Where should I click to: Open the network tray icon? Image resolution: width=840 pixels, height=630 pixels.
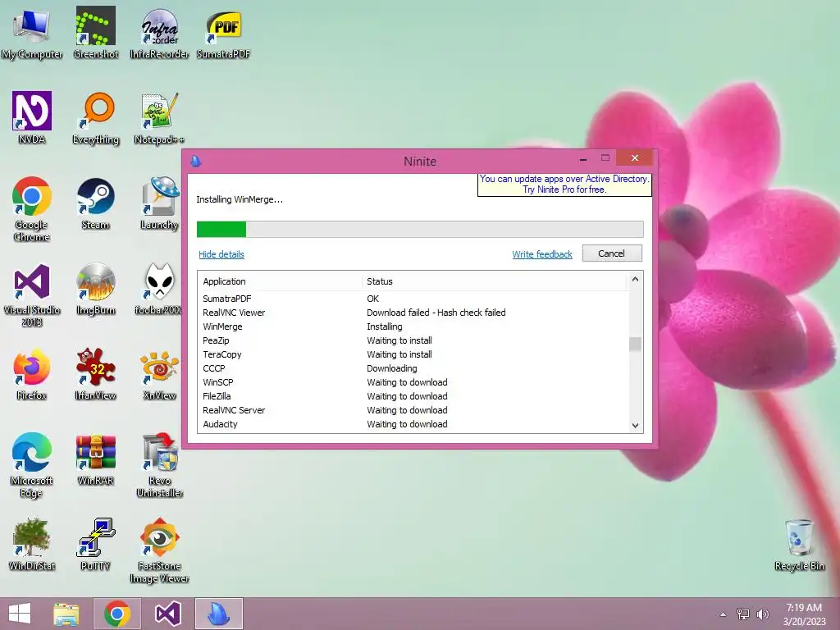pyautogui.click(x=743, y=614)
